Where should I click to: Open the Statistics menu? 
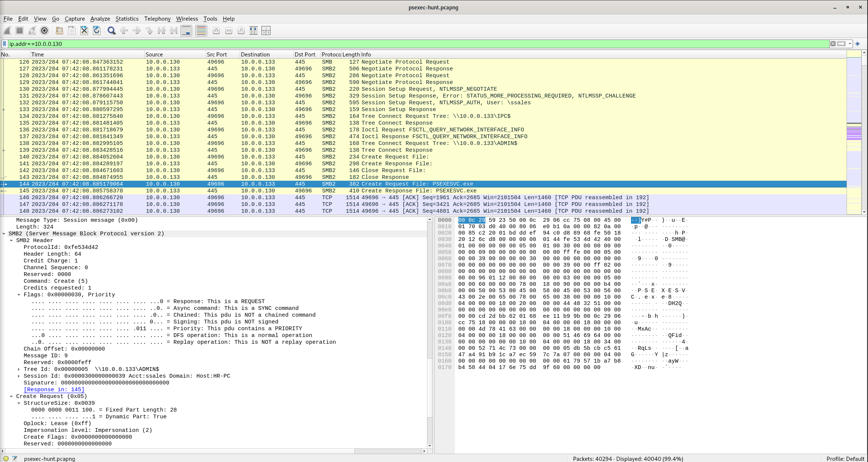tap(127, 19)
